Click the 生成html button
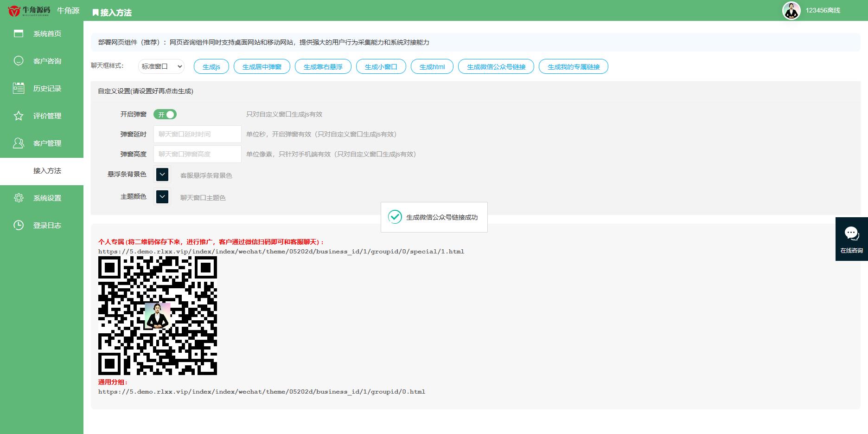Screen dimensions: 868x434 [x=432, y=66]
